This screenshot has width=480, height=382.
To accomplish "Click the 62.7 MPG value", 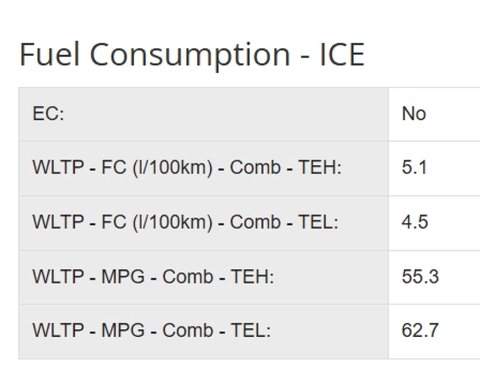I will (x=420, y=330).
